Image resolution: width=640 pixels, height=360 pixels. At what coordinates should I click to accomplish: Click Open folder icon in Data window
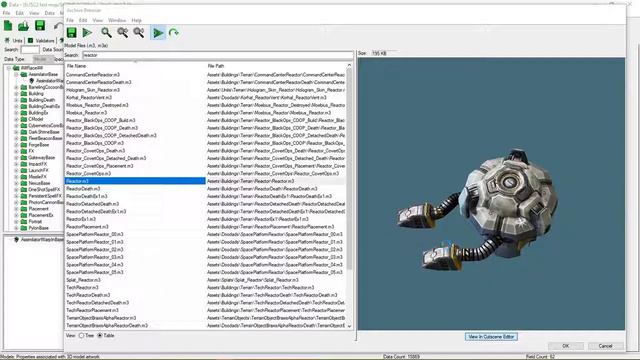23,26
